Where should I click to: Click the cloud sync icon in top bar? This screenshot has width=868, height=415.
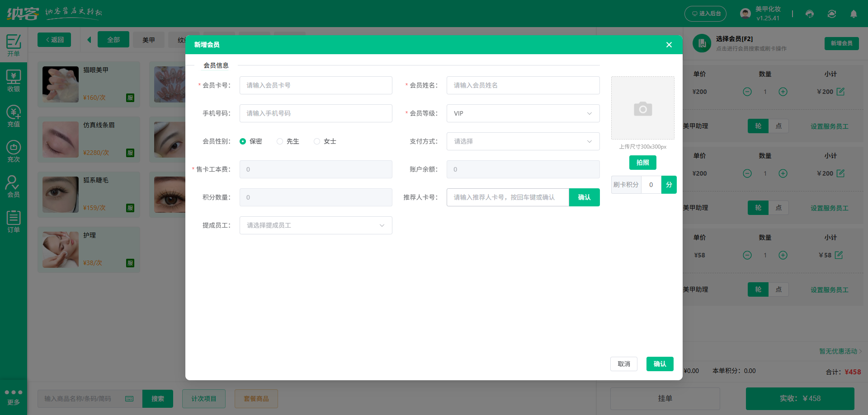tap(831, 14)
